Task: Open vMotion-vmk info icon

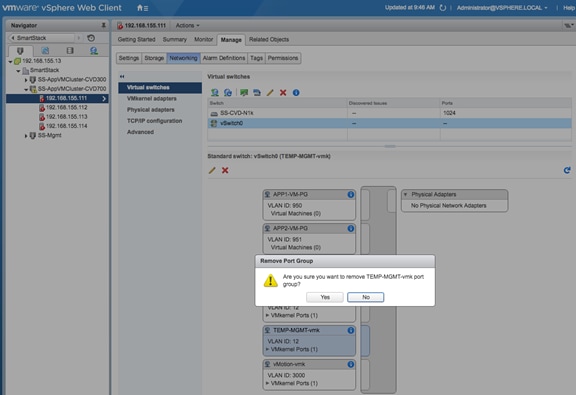Action: pos(351,364)
